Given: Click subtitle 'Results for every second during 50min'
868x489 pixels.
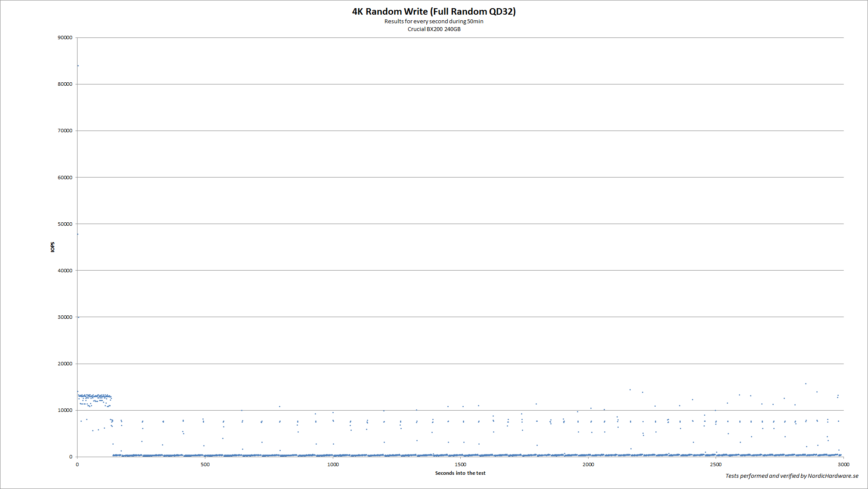Looking at the screenshot, I should coord(434,22).
